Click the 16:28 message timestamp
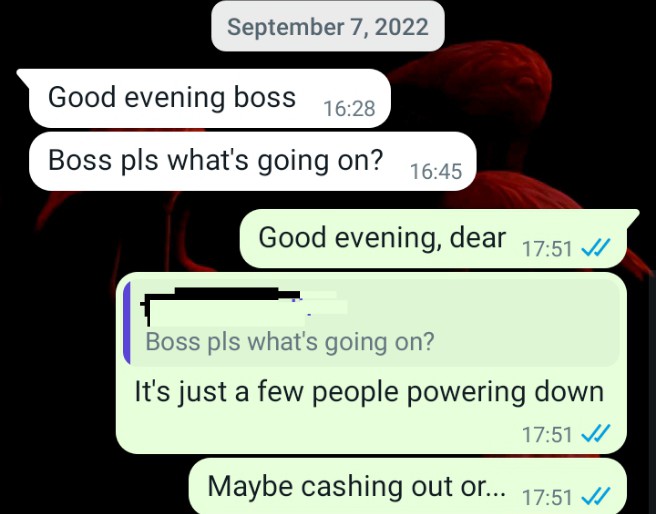The width and height of the screenshot is (656, 514). 349,109
